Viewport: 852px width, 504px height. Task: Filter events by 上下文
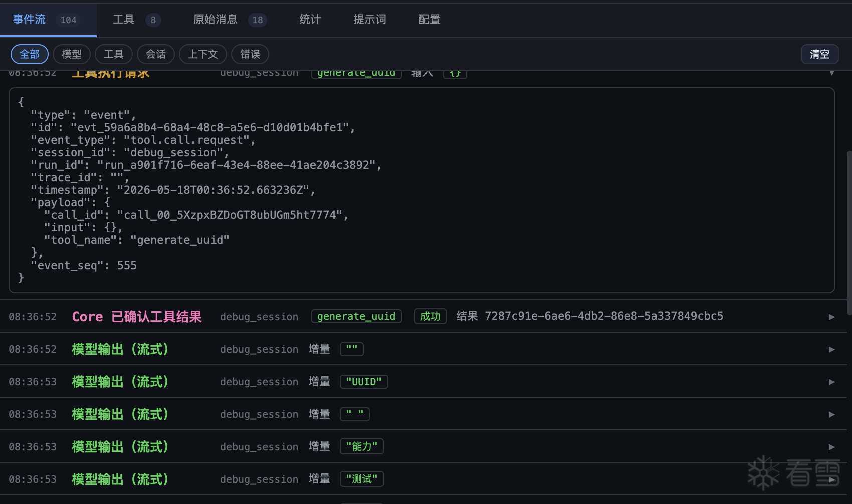(x=203, y=54)
